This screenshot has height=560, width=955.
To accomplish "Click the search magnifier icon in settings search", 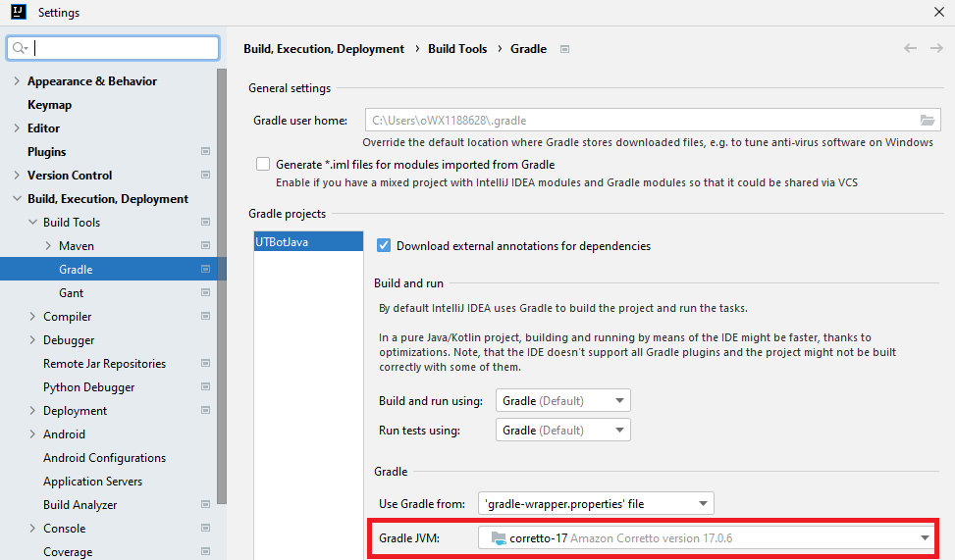I will point(21,48).
